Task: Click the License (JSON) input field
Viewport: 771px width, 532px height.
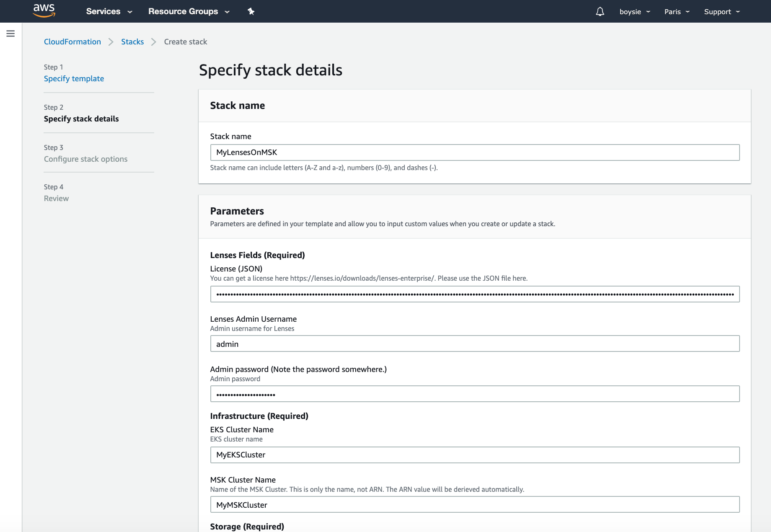Action: [475, 294]
